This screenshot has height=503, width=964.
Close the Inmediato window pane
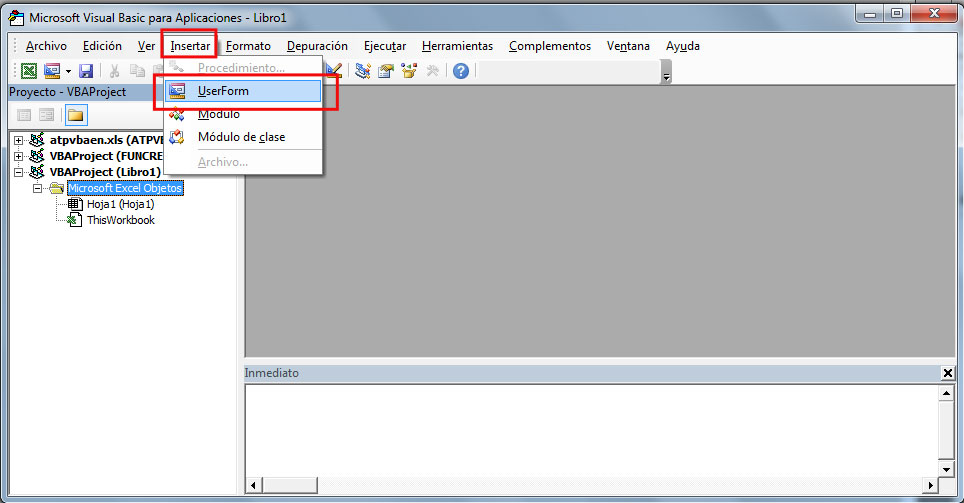point(947,373)
